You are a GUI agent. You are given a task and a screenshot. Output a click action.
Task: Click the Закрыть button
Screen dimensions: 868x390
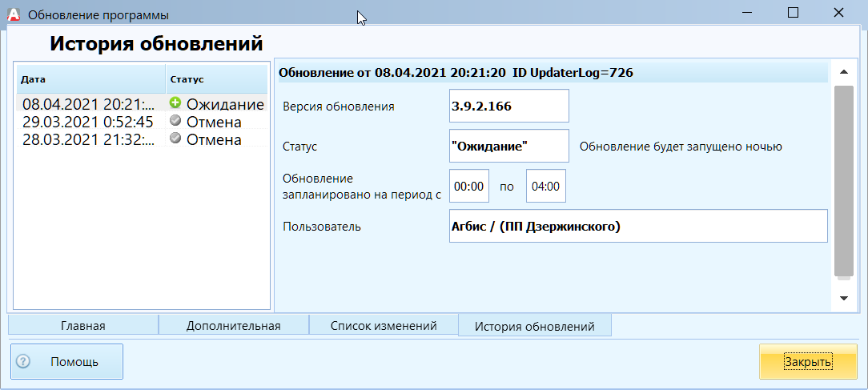(808, 362)
